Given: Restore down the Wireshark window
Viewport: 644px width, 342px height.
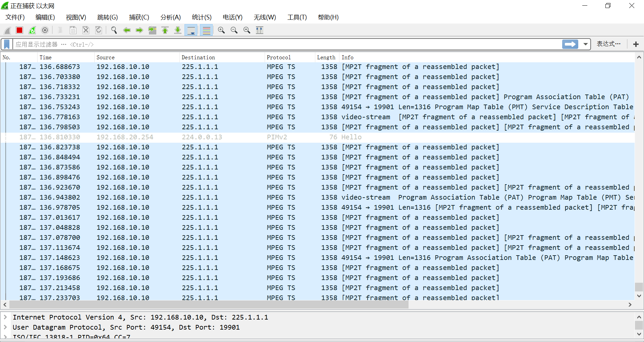Looking at the screenshot, I should point(608,6).
